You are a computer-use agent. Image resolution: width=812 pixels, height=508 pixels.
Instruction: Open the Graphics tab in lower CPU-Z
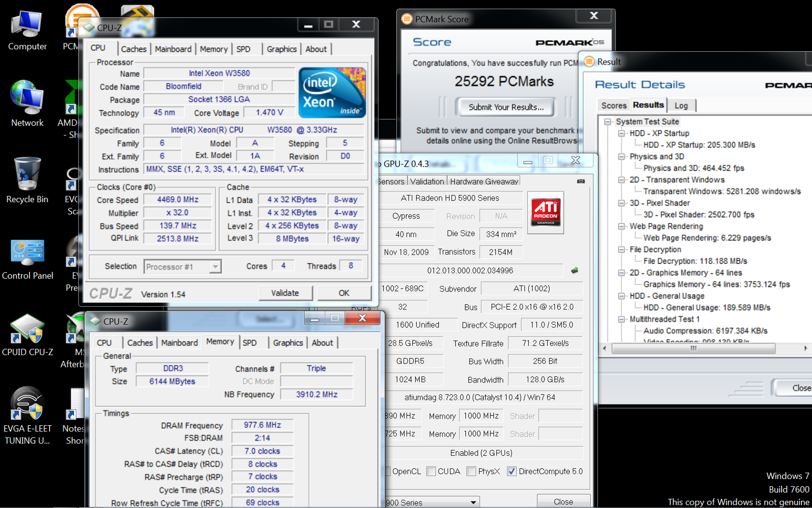[x=288, y=343]
